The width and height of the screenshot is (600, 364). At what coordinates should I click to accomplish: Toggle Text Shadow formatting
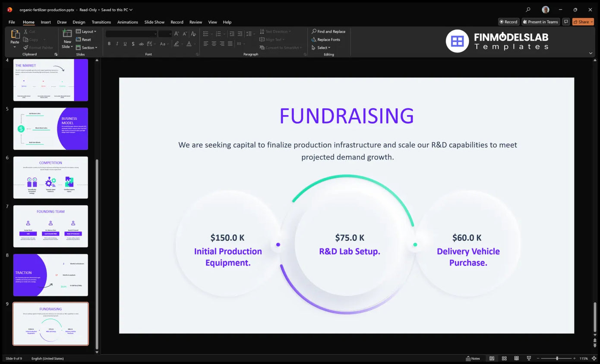pyautogui.click(x=133, y=44)
